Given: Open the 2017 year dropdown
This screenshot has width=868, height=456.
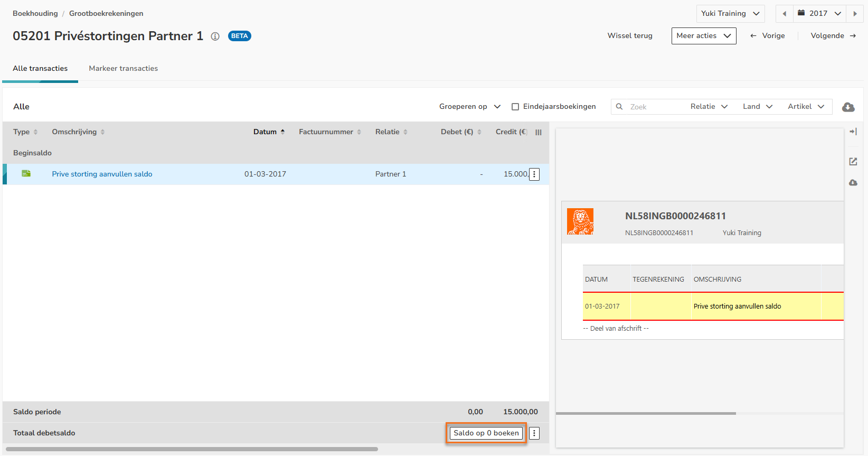Looking at the screenshot, I should coord(819,14).
